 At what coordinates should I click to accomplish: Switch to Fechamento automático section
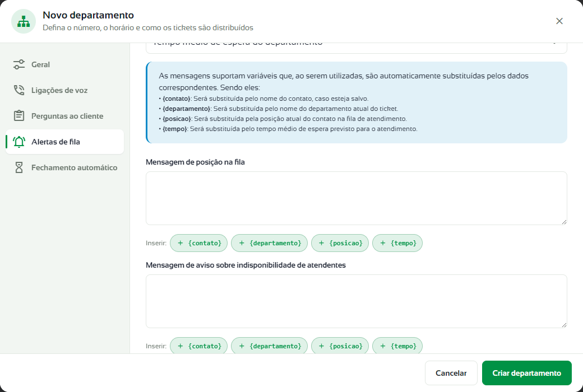[64, 167]
